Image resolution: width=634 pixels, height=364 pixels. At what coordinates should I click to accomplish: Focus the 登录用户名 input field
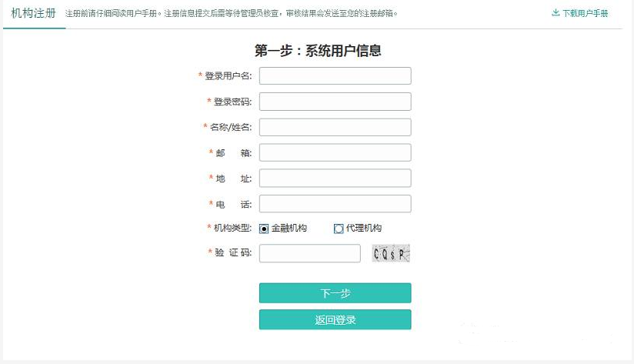[335, 76]
